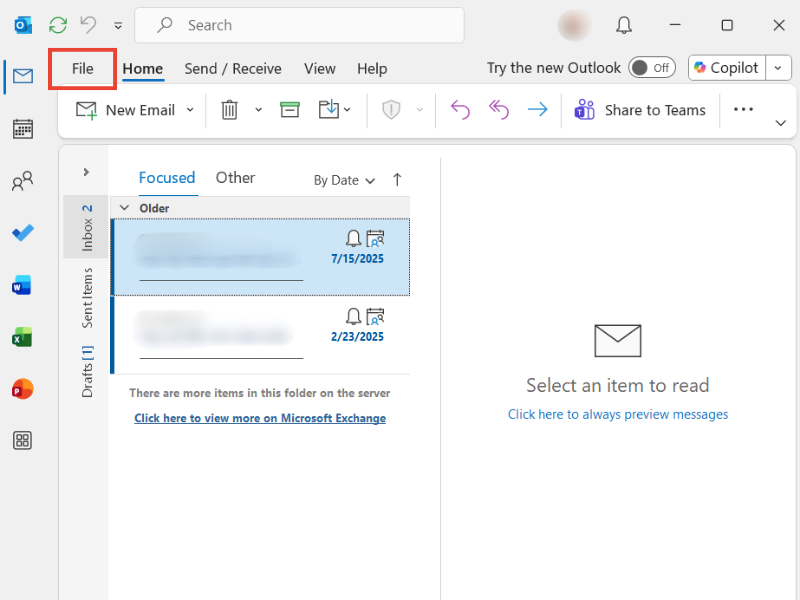Open the To Do checkmark app
The width and height of the screenshot is (800, 600).
(22, 233)
